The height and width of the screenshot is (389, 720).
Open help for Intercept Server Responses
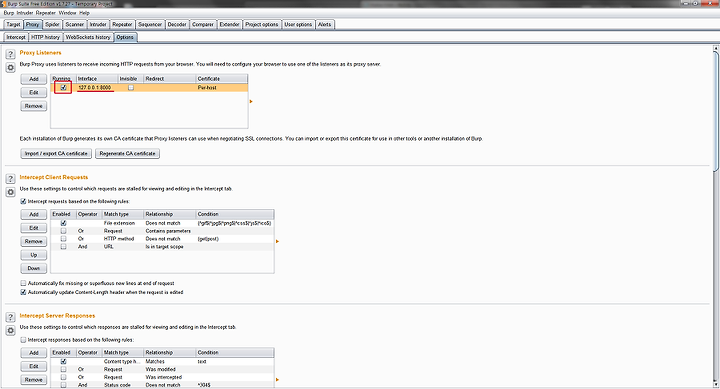point(10,317)
